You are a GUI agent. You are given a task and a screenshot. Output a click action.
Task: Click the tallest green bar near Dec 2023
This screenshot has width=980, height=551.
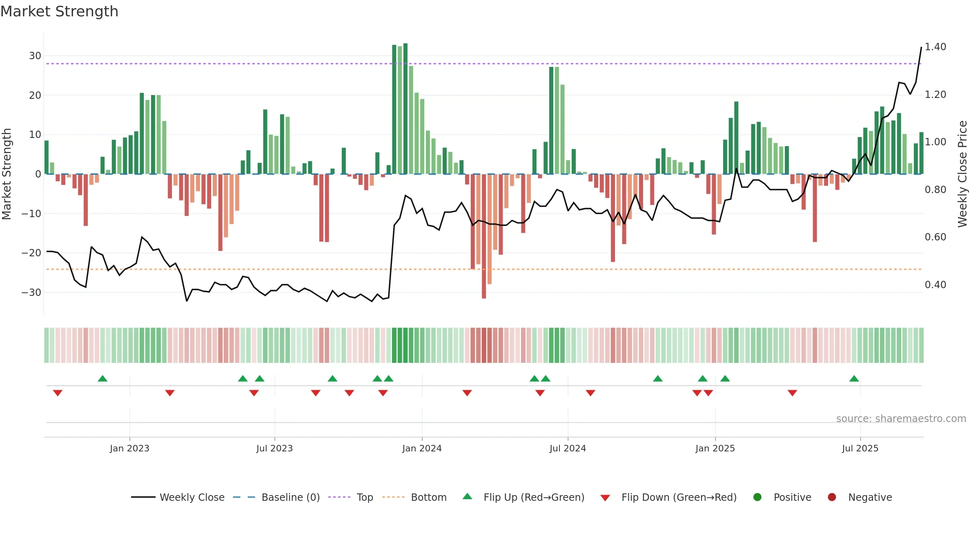click(405, 109)
